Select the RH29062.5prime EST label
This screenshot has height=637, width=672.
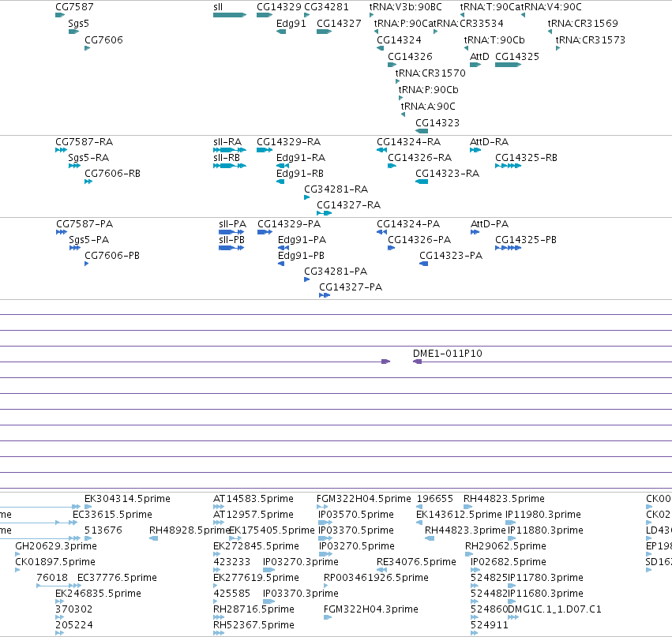[505, 546]
